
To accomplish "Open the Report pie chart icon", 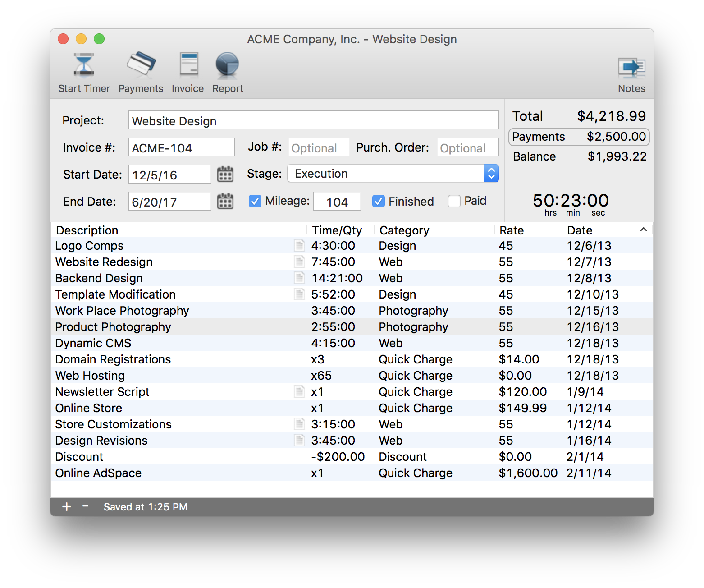I will click(227, 64).
